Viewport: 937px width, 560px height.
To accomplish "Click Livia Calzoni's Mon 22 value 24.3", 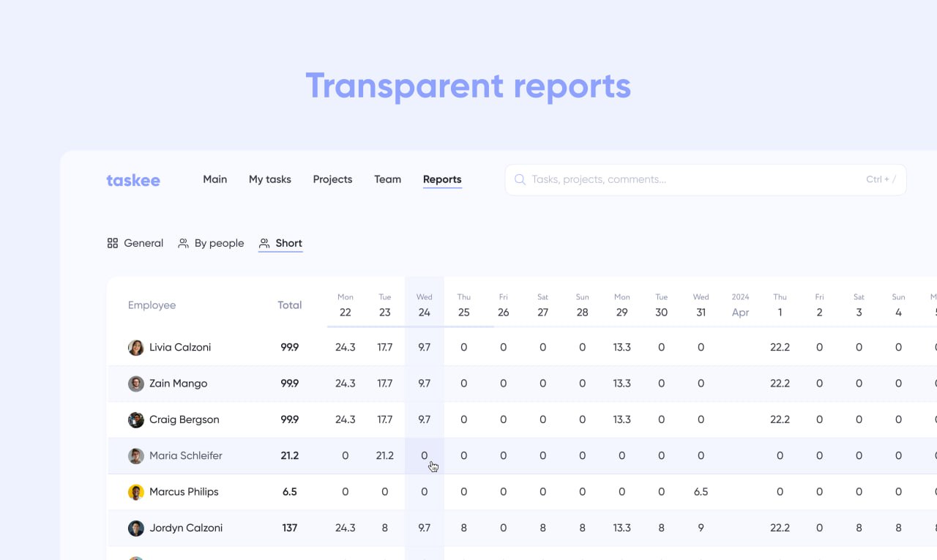I will 346,348.
